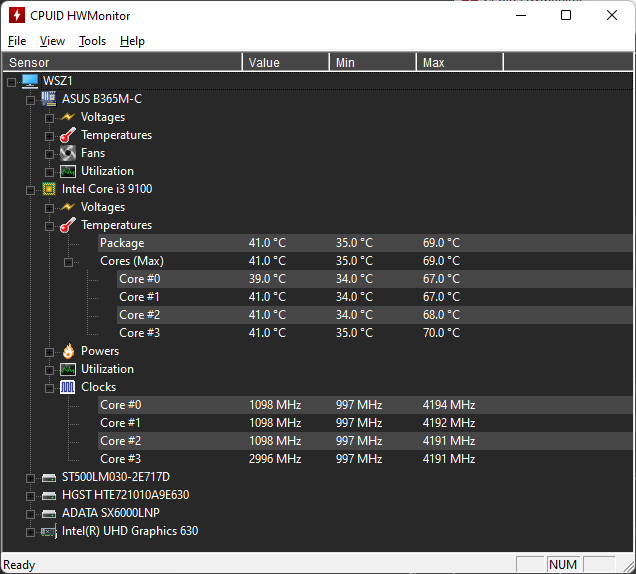Expand the HGST HTE721010A9E630 node
636x574 pixels.
click(x=30, y=497)
